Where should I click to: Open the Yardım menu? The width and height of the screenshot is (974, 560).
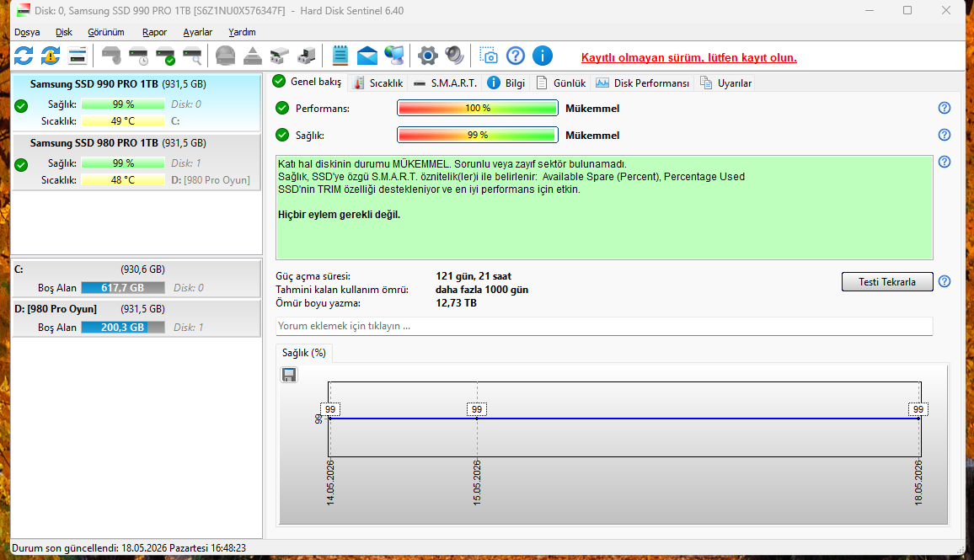tap(242, 32)
